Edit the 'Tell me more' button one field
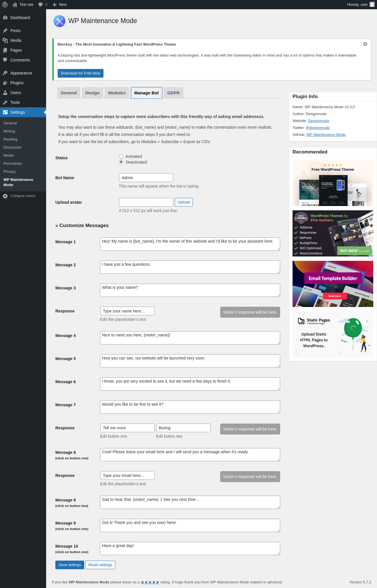 coord(127,428)
